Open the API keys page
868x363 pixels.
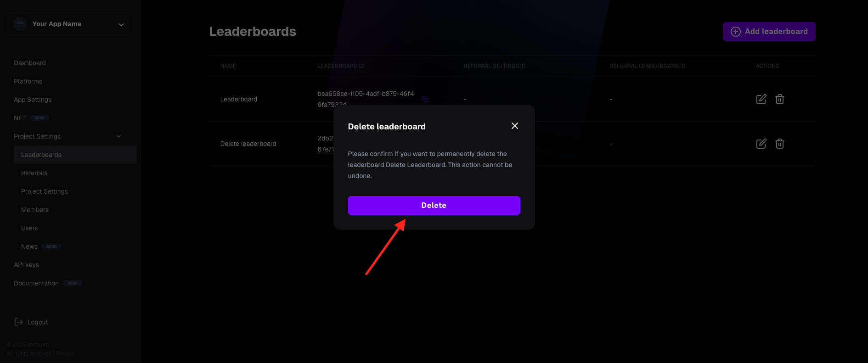(26, 265)
